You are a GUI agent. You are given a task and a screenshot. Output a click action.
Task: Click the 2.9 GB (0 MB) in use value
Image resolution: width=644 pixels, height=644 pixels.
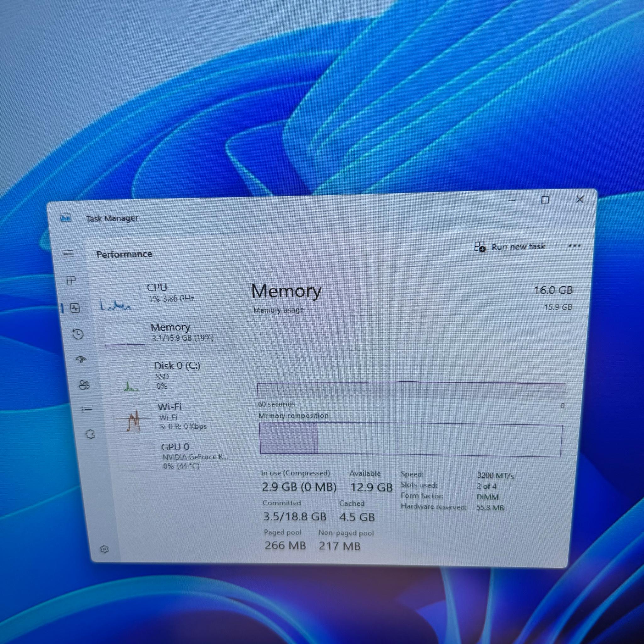(299, 487)
